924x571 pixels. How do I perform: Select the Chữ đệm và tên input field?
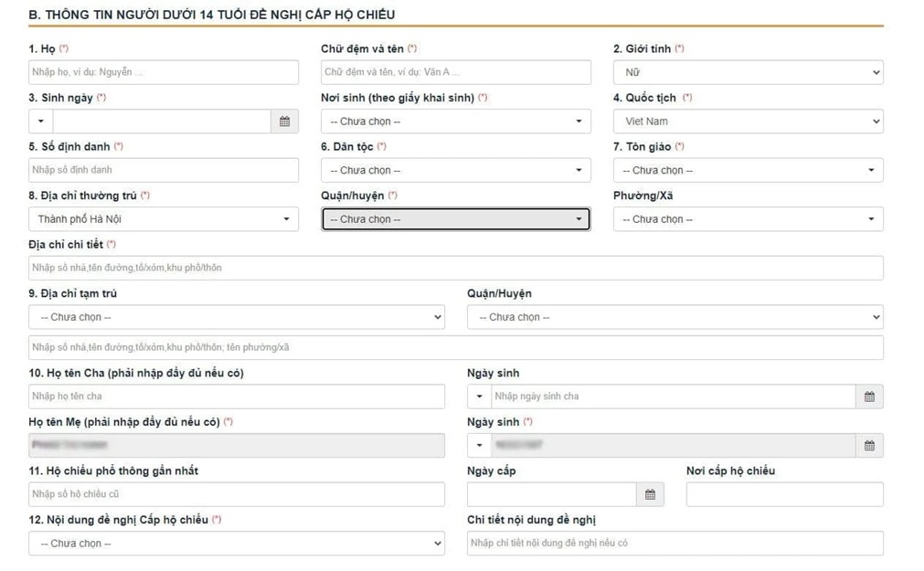coord(456,71)
